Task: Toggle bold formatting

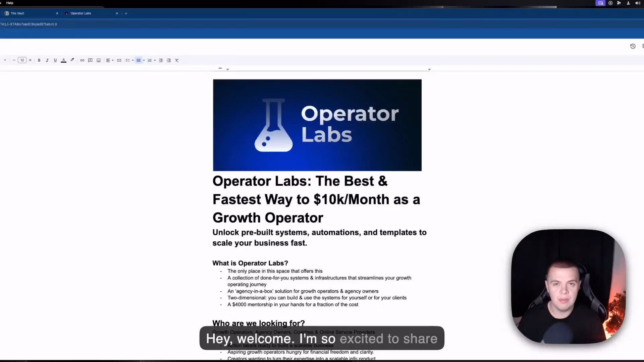Action: point(39,60)
